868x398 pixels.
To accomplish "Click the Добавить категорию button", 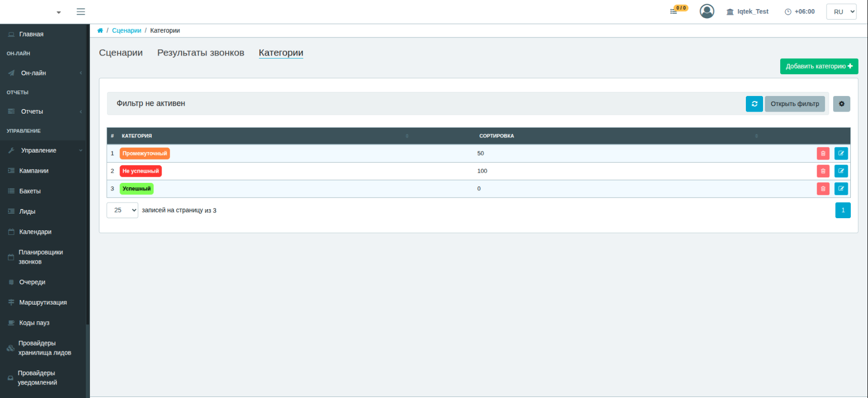I will 819,66.
